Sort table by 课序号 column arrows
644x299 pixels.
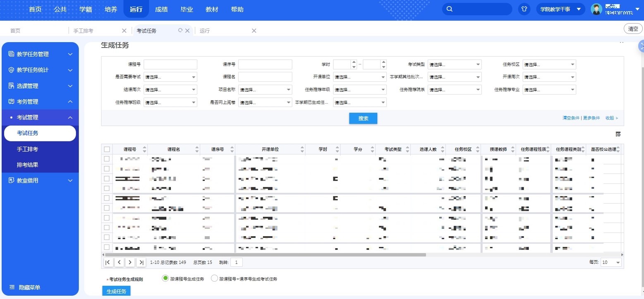232,149
